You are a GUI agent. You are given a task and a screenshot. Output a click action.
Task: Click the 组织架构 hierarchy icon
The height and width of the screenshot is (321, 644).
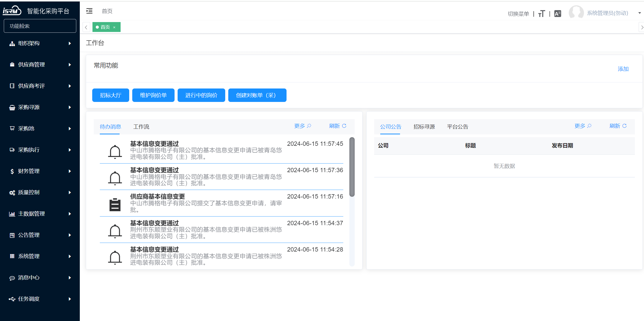[12, 44]
